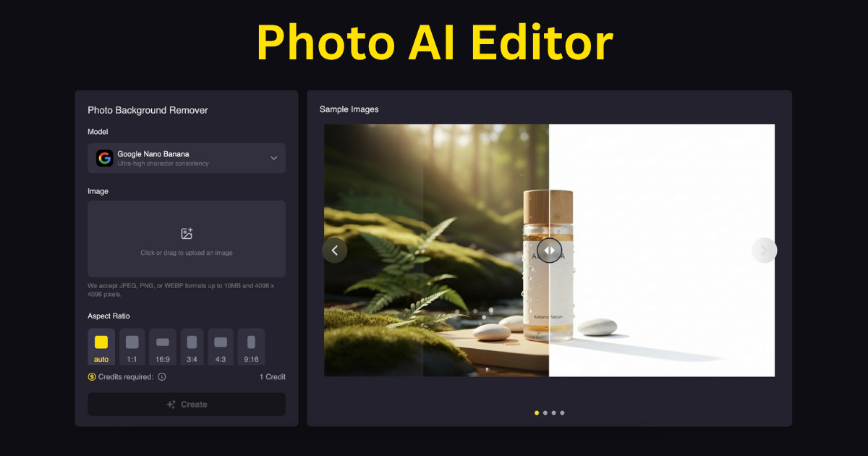Expand the next sample image with right chevron
Viewport: 868px width, 456px height.
(x=764, y=250)
